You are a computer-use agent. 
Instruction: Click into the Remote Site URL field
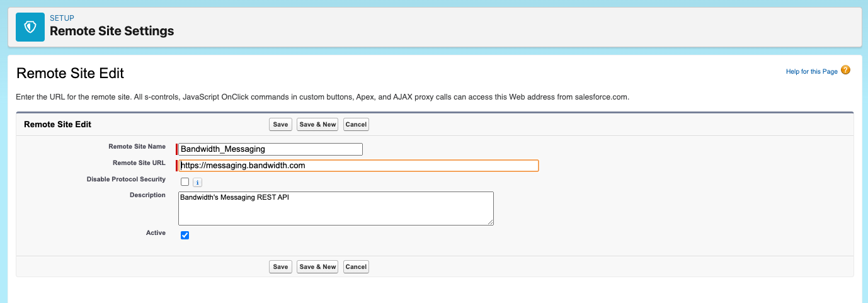click(358, 166)
